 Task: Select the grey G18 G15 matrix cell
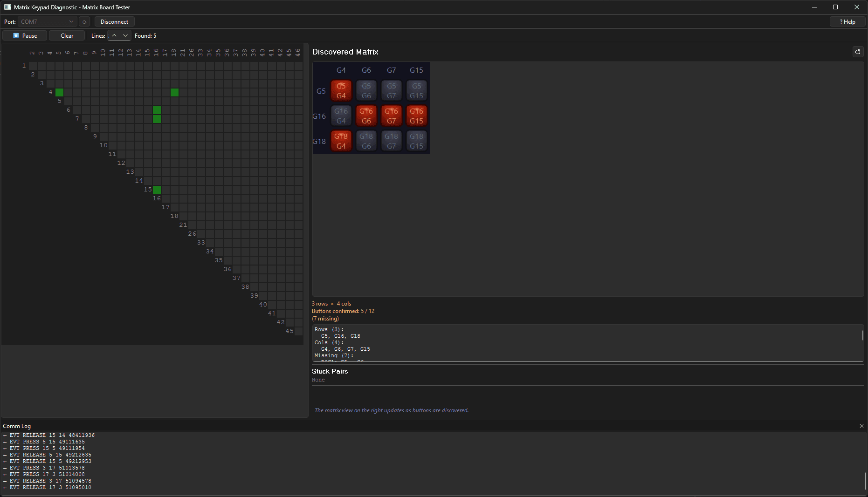click(417, 141)
